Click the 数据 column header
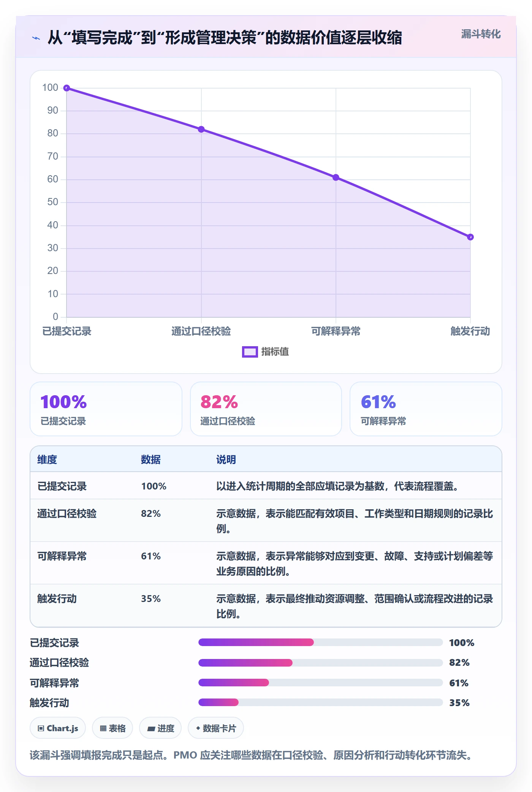The height and width of the screenshot is (792, 532). (151, 459)
